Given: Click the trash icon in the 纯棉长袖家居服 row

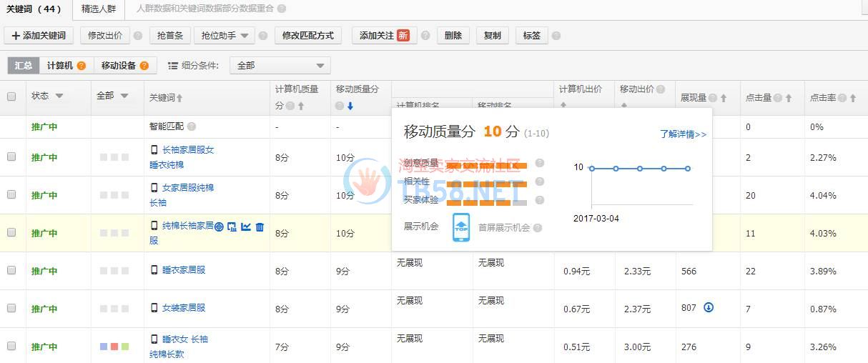Looking at the screenshot, I should click(260, 227).
